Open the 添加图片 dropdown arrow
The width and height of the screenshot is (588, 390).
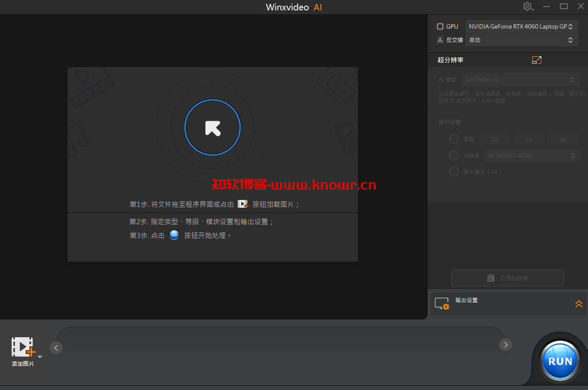(x=40, y=357)
